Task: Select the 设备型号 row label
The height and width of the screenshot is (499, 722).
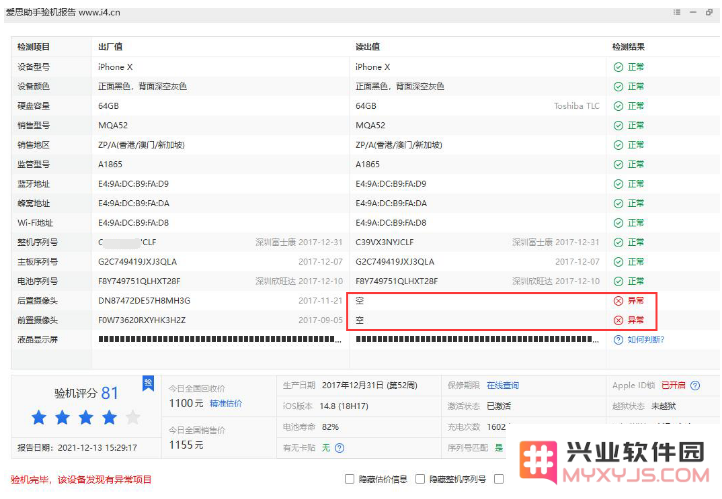Action: coord(33,67)
